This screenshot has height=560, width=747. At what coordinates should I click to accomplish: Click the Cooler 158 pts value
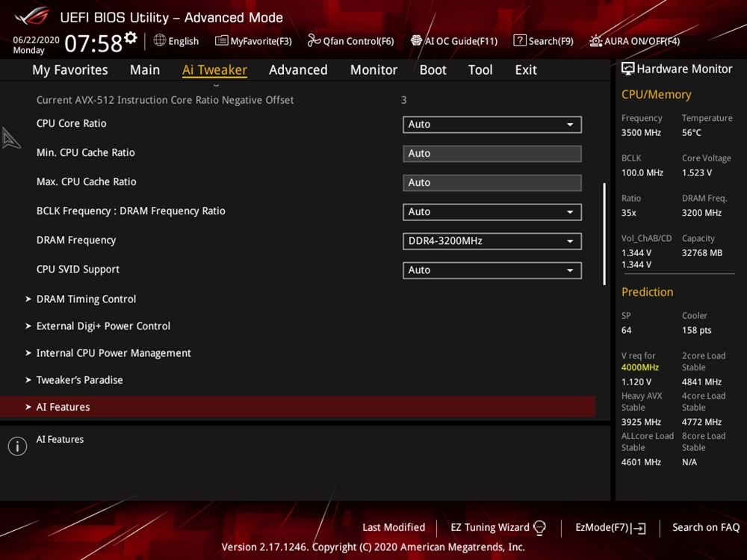click(x=696, y=330)
